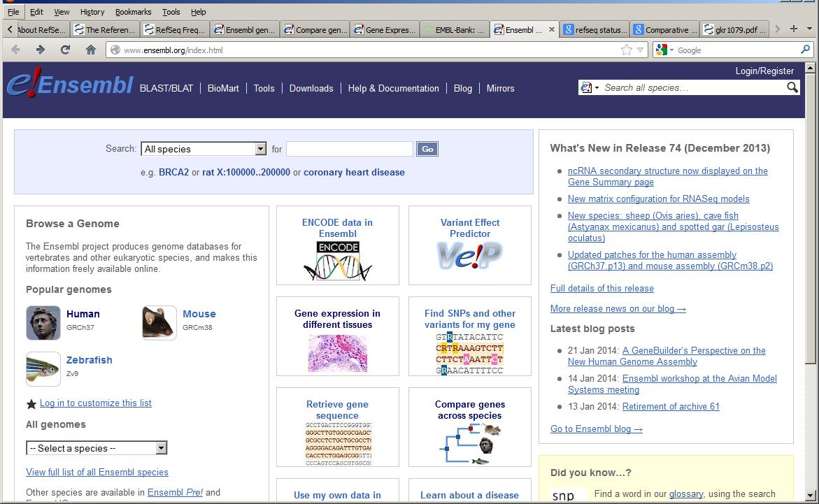Image resolution: width=819 pixels, height=504 pixels.
Task: Click the Login/Register link
Action: pyautogui.click(x=764, y=71)
